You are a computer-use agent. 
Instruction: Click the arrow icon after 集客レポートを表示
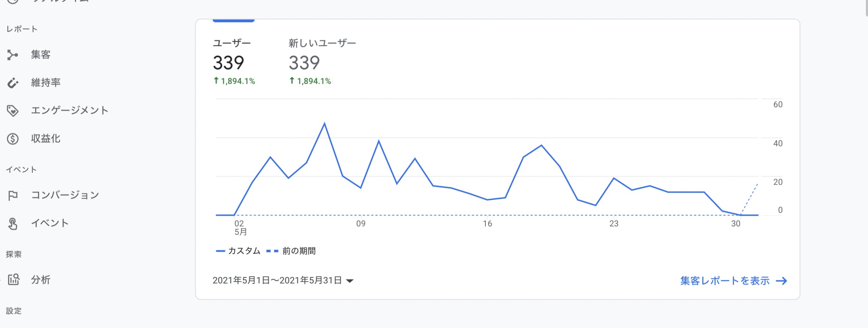(x=781, y=281)
